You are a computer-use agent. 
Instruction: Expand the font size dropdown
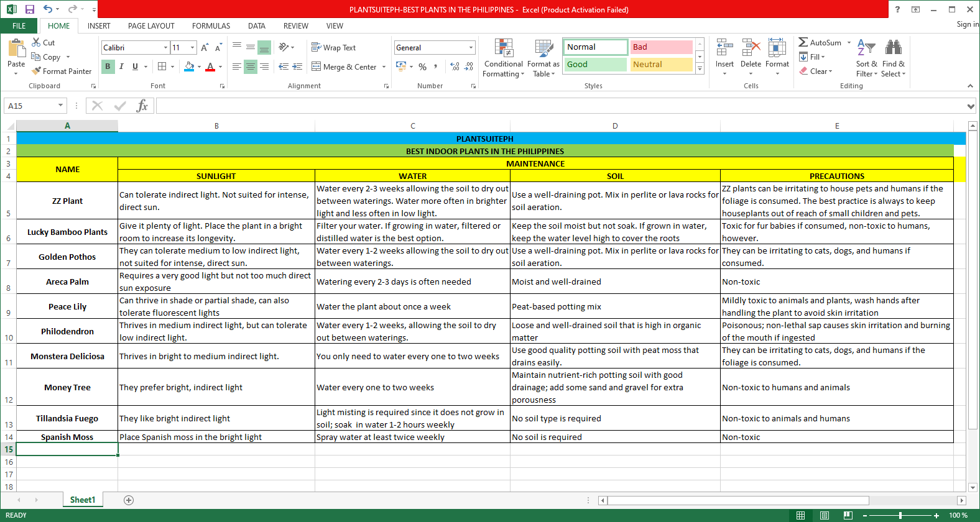(x=192, y=48)
